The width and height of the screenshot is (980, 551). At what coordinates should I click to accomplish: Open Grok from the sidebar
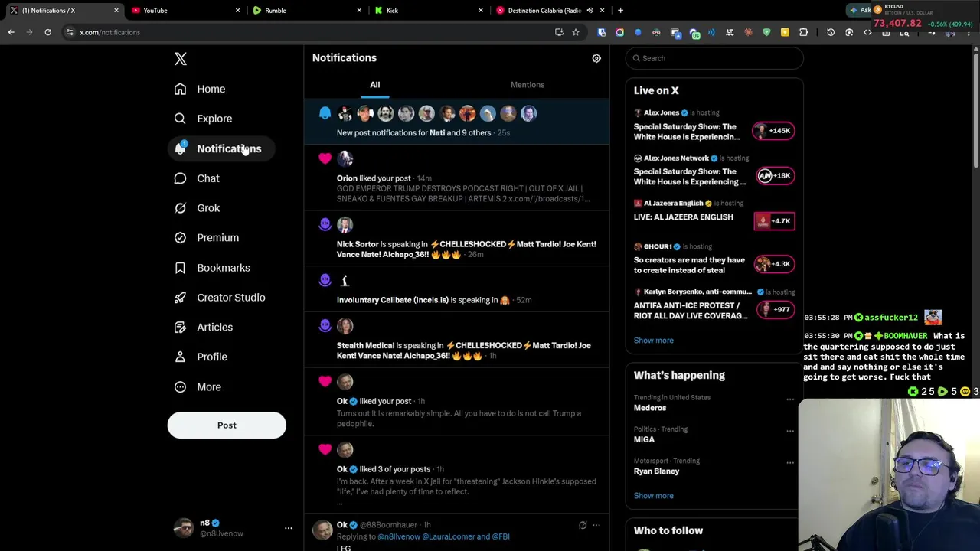(197, 208)
